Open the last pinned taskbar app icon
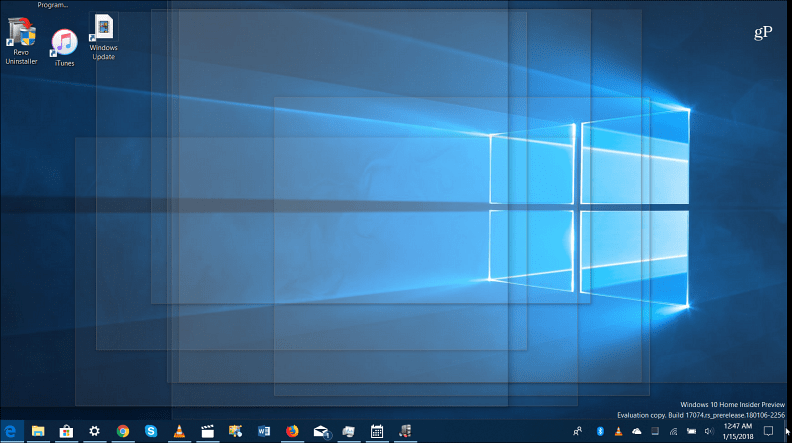The width and height of the screenshot is (792, 443). tap(405, 431)
